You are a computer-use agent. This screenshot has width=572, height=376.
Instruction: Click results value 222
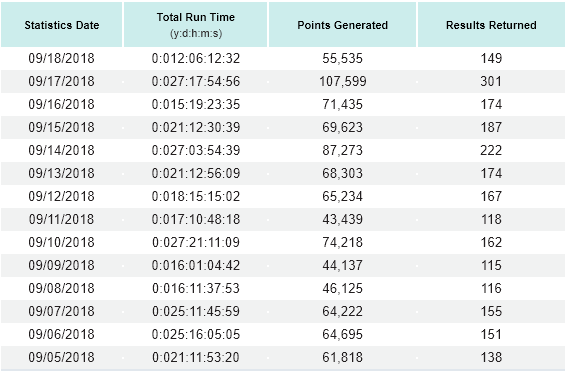[491, 150]
